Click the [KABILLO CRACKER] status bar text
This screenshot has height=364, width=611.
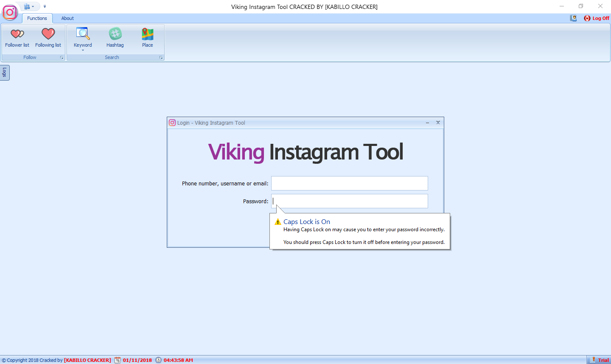[x=87, y=360]
